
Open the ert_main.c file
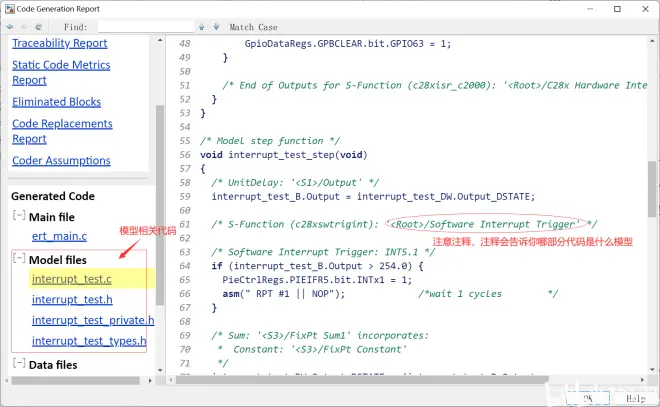59,236
